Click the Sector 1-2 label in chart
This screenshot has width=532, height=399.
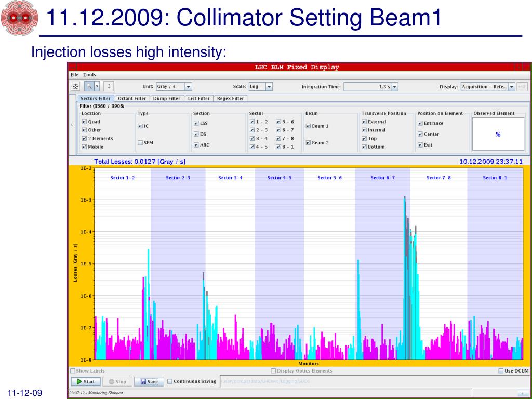coord(123,178)
